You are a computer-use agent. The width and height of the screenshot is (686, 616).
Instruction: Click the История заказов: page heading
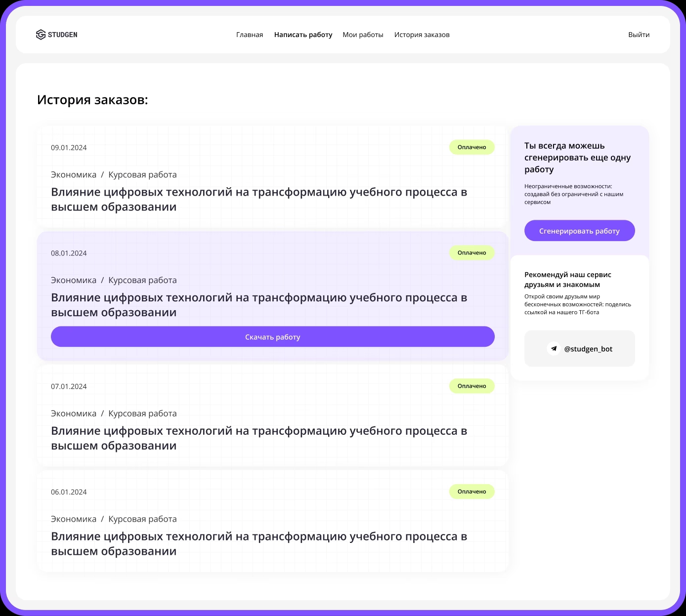coord(92,100)
